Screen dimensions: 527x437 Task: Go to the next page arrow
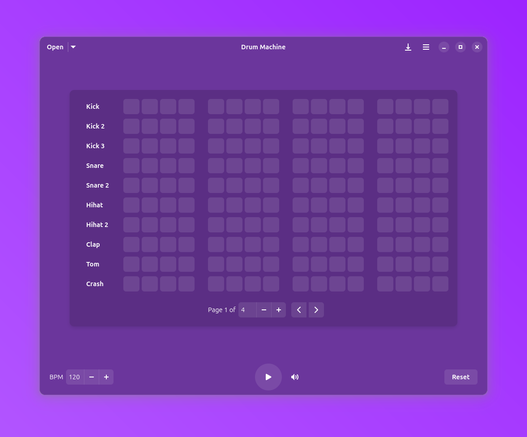[316, 310]
